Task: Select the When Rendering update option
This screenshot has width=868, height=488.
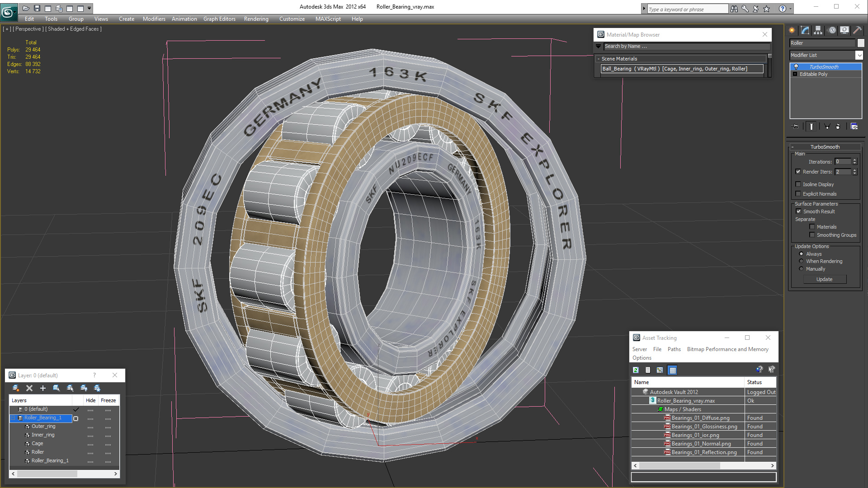Action: pos(801,261)
